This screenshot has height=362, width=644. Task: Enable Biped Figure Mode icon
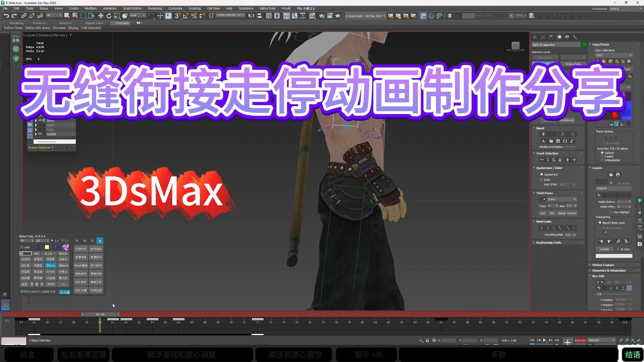click(x=543, y=134)
